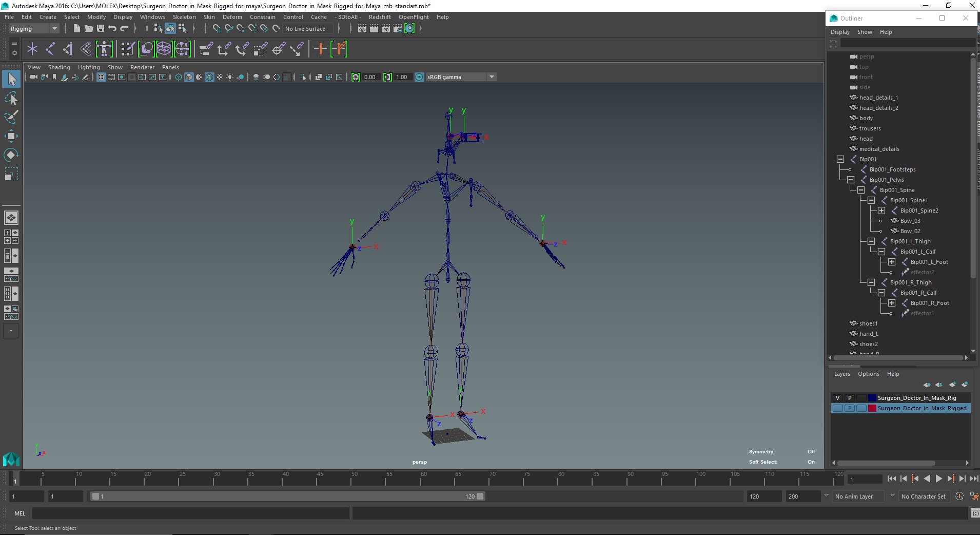Open the Rigging menu set dropdown
This screenshot has width=980, height=535.
[34, 29]
